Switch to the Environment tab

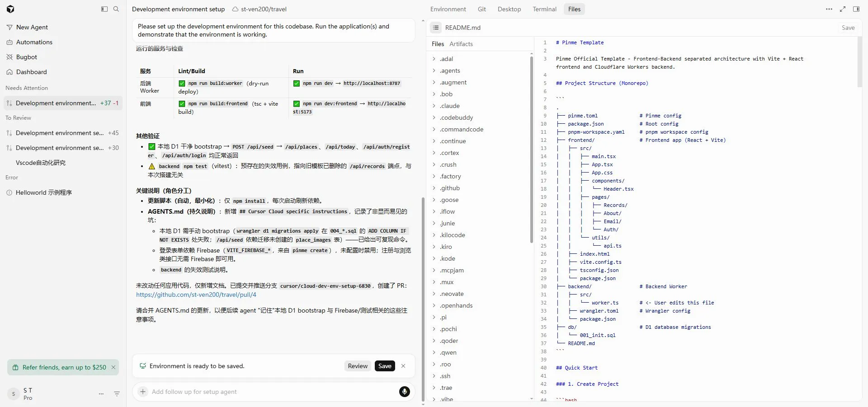click(x=448, y=9)
